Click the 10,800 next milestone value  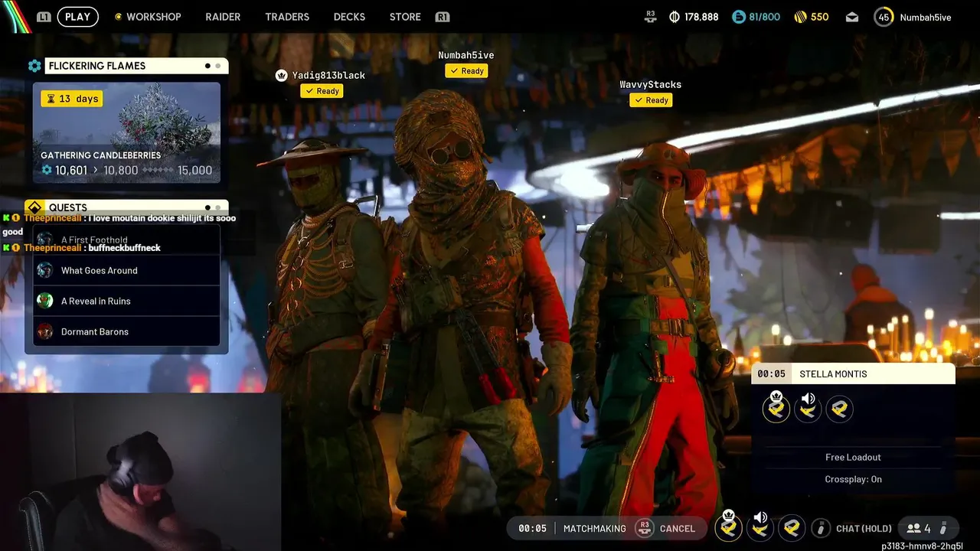pyautogui.click(x=121, y=171)
